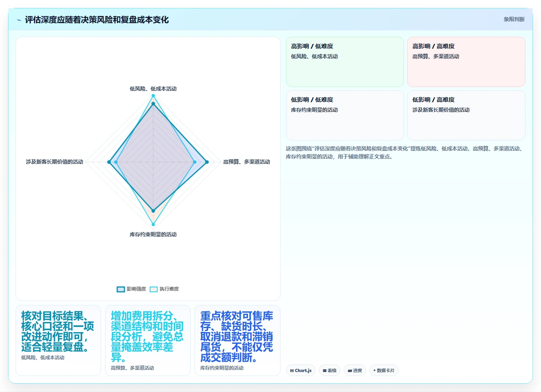541x392 pixels.
Task: Click the 执行难度 legend color box
Action: tap(153, 289)
